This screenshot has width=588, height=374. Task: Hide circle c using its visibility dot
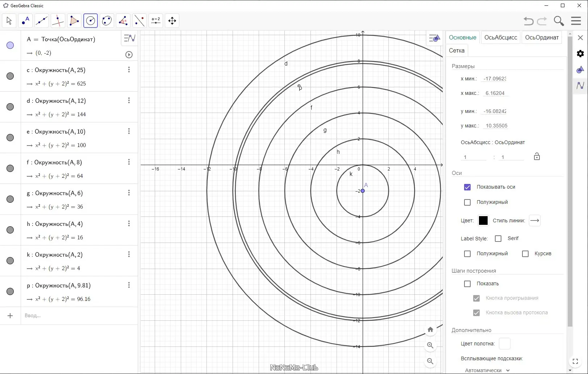pyautogui.click(x=10, y=76)
